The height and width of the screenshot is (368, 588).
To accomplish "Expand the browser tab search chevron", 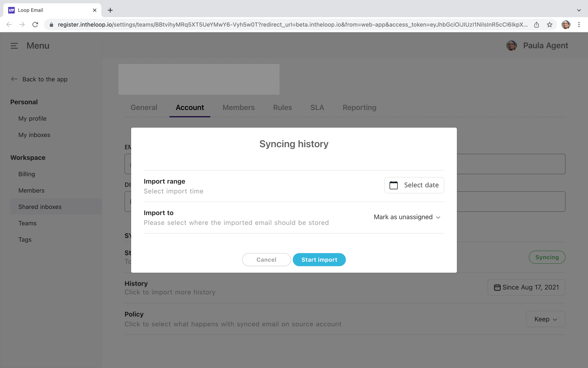I will [579, 10].
